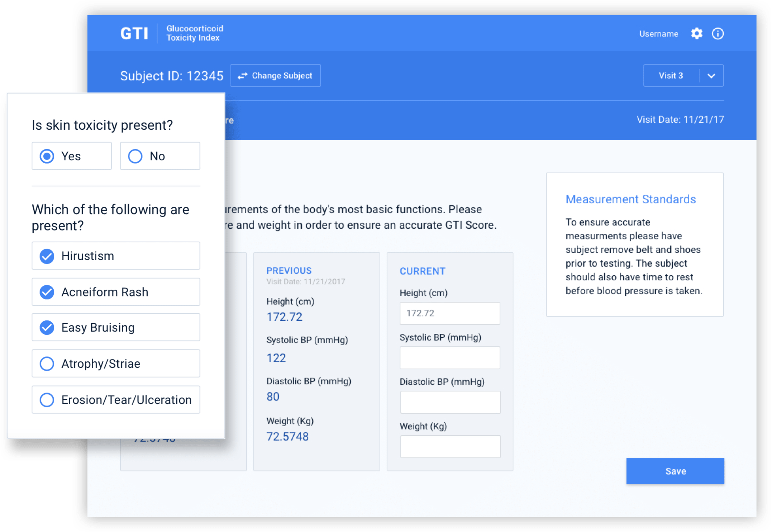Screen dimensions: 772x532
Task: Open settings via the gear icon
Action: point(696,34)
